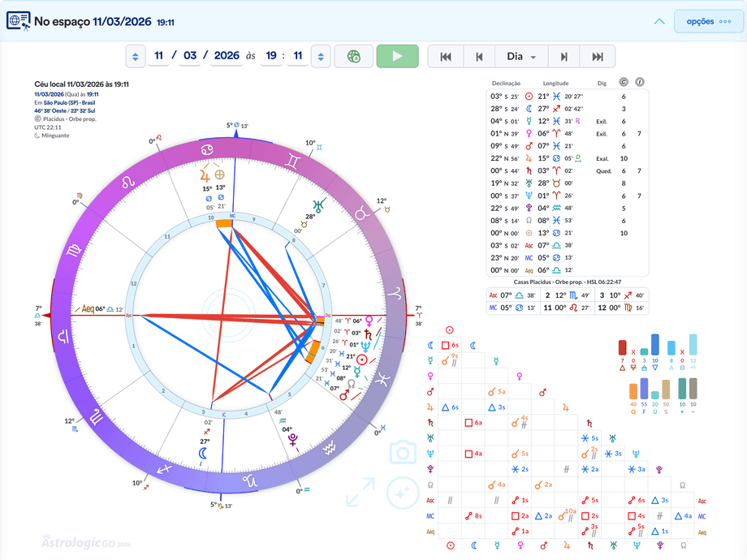
Task: Click the Saturn symbol in positions table
Action: point(529,170)
